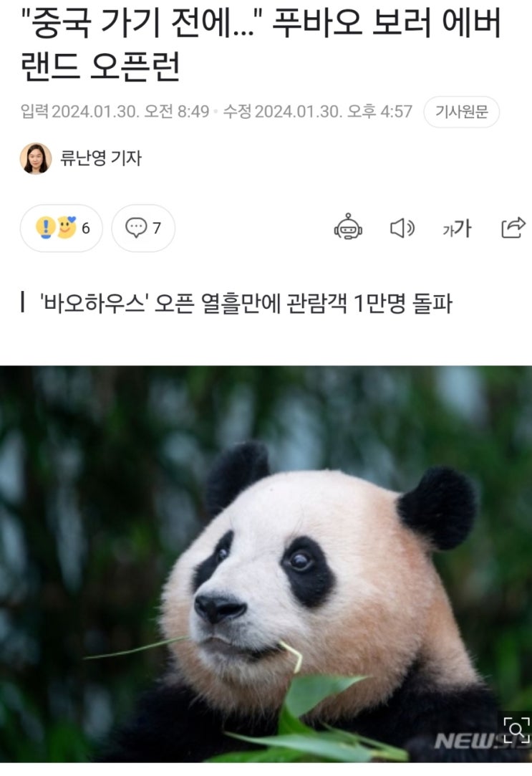Tap the smiling heart reaction emoji
Viewport: 532px width, 776px height.
click(67, 227)
